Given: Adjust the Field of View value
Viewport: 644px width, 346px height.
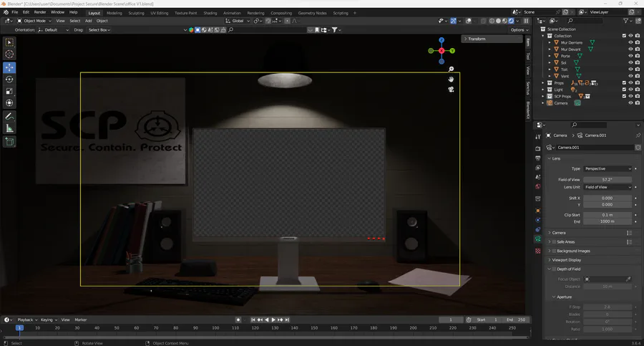Looking at the screenshot, I should click(x=608, y=179).
